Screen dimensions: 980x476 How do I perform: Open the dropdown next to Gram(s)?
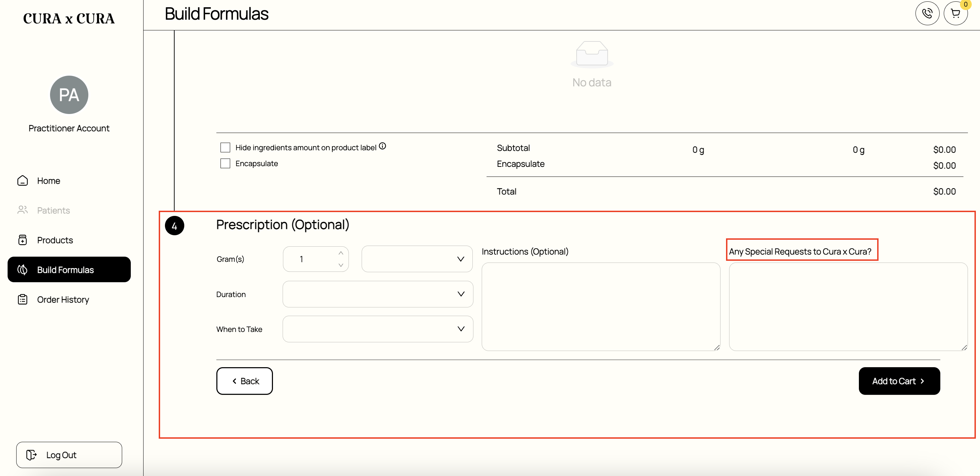pos(417,259)
